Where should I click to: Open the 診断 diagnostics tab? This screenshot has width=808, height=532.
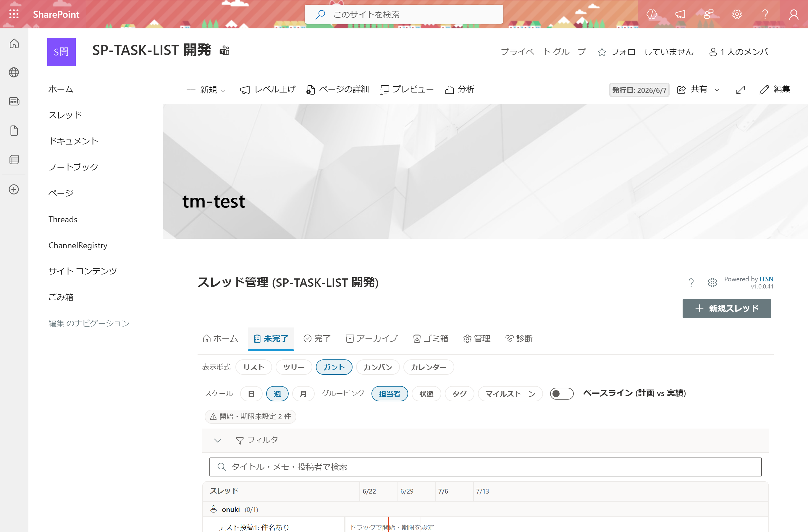click(x=519, y=339)
